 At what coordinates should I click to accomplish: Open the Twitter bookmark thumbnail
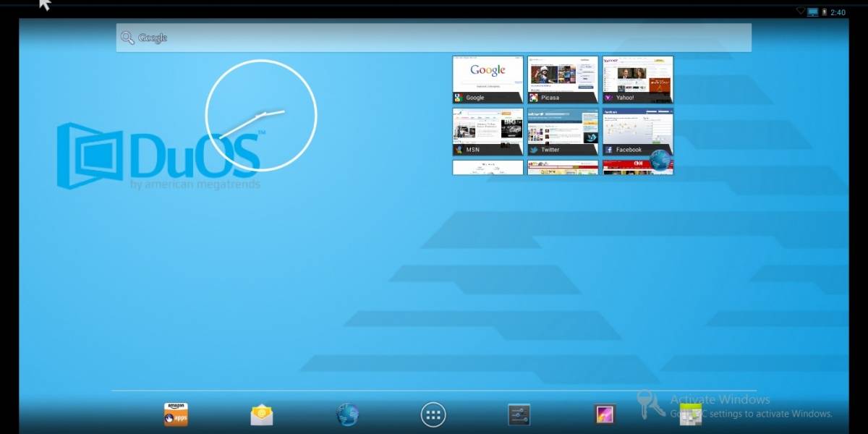[x=563, y=132]
